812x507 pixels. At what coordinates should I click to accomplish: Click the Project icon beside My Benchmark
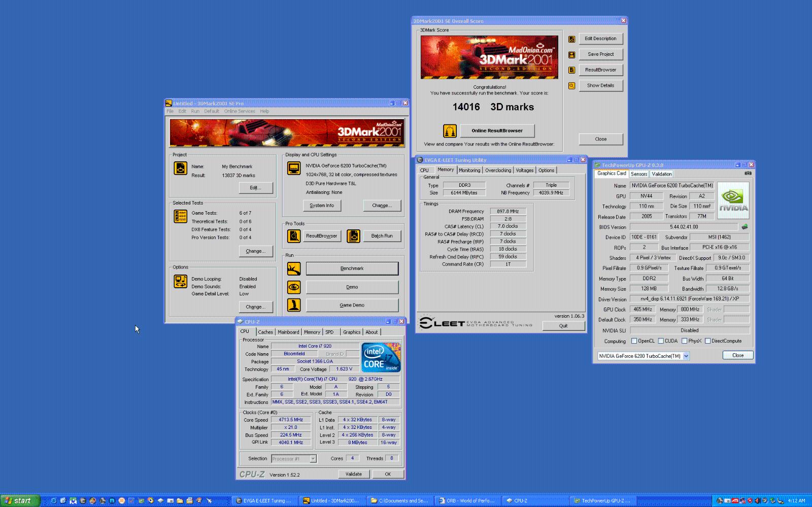180,168
